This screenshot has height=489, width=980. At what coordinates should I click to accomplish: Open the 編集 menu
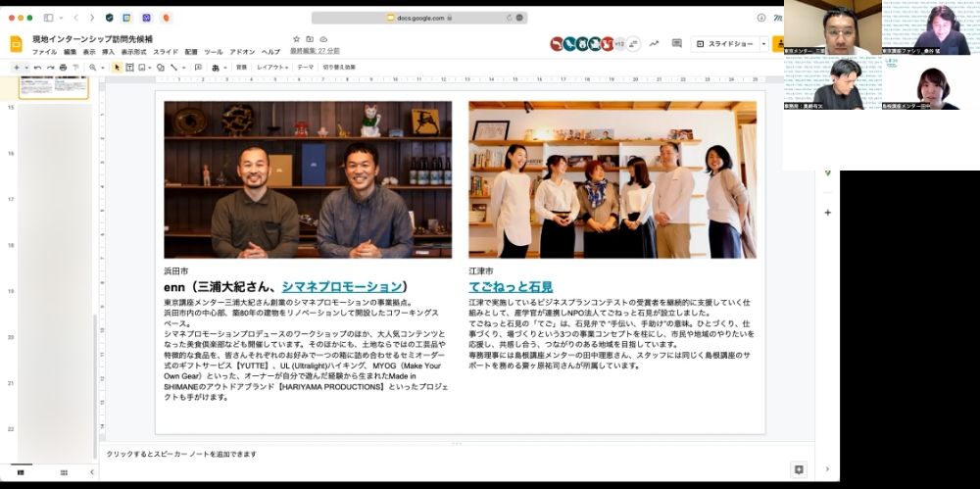[70, 52]
